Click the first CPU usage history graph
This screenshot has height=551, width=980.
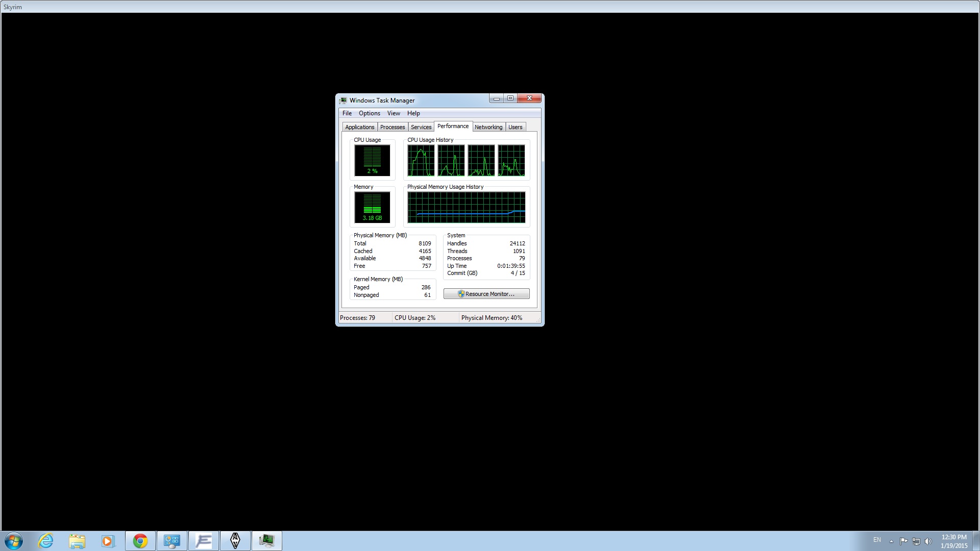(421, 160)
